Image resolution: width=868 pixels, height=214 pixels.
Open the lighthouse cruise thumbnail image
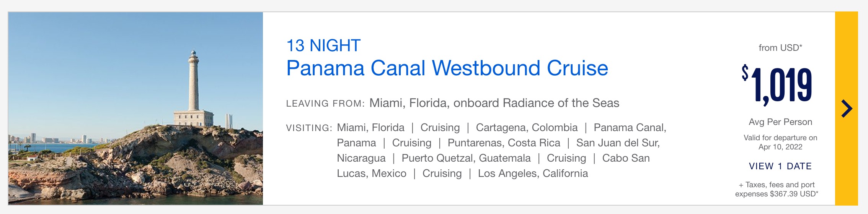point(135,109)
